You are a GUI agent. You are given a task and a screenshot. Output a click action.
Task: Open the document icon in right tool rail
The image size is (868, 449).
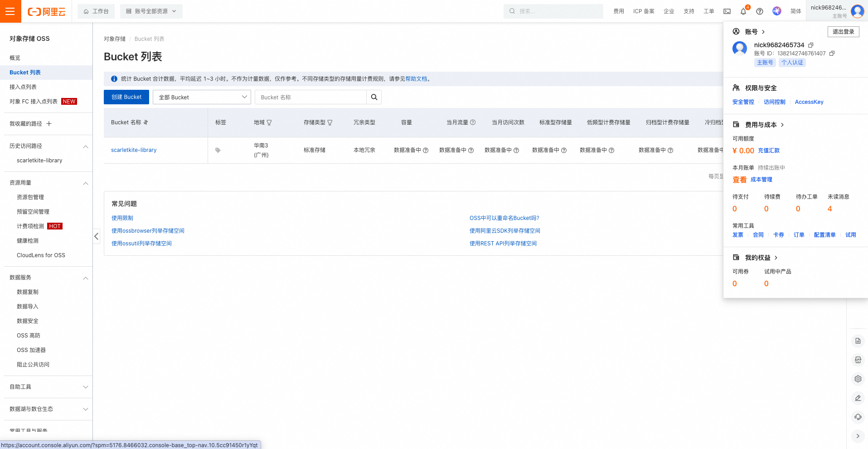858,341
